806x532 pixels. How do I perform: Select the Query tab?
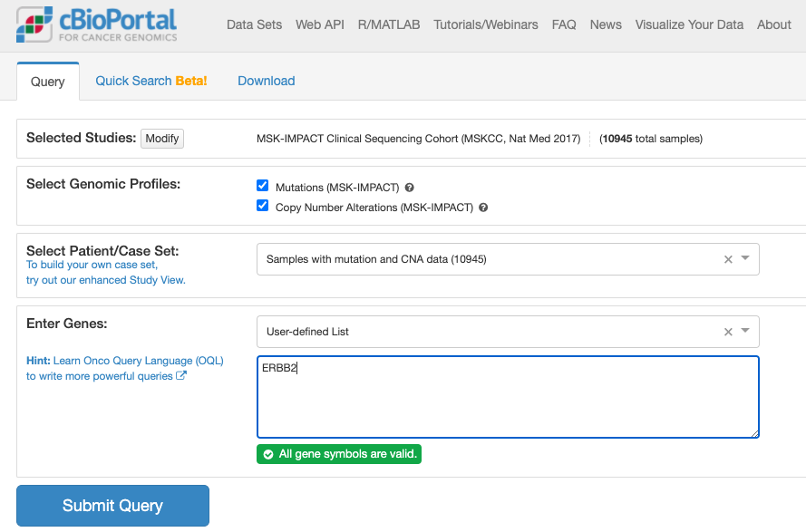(47, 82)
